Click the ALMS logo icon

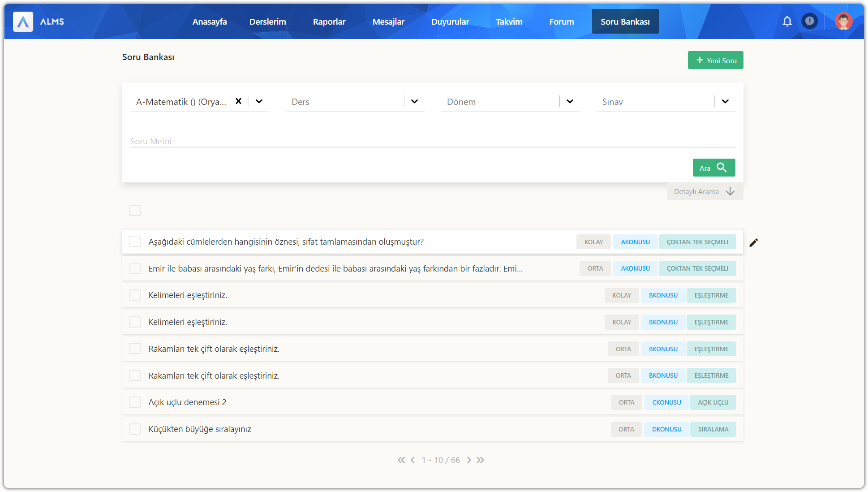(23, 22)
